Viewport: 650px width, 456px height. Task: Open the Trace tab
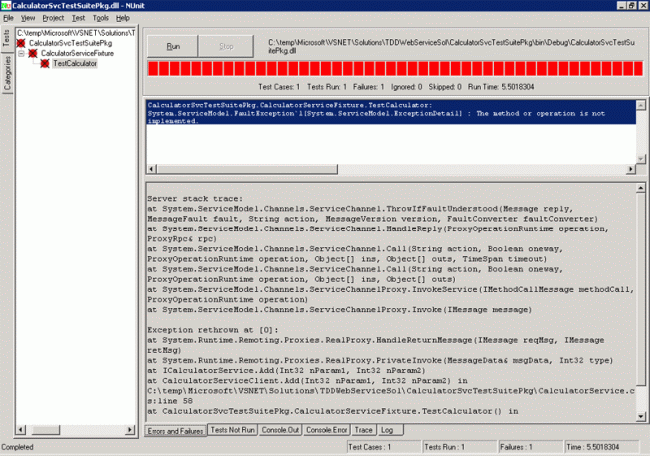coord(364,430)
